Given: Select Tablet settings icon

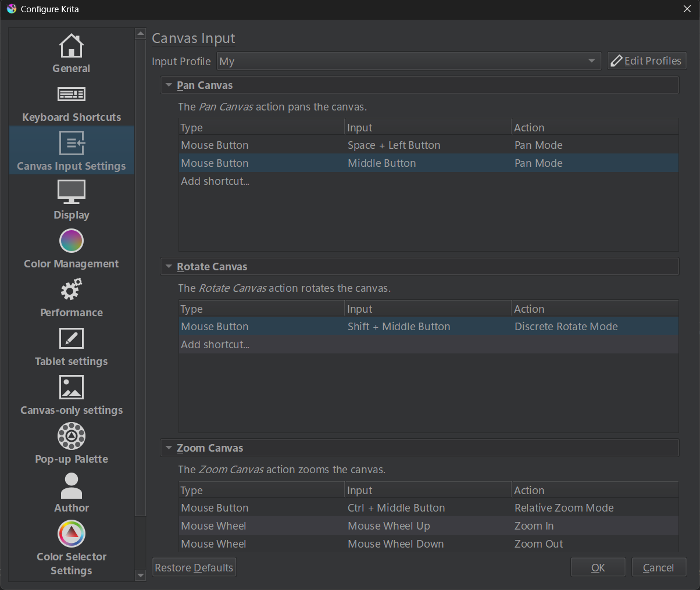Looking at the screenshot, I should point(72,338).
